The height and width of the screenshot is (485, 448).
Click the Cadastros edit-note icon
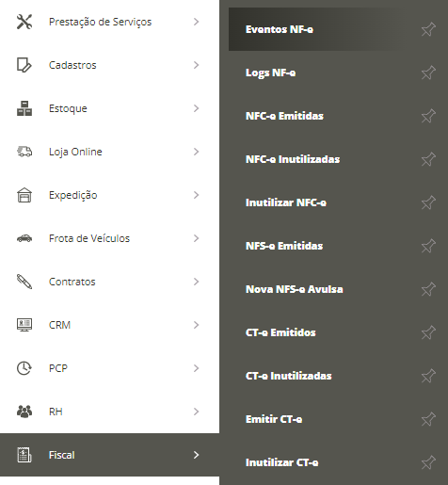click(x=24, y=65)
